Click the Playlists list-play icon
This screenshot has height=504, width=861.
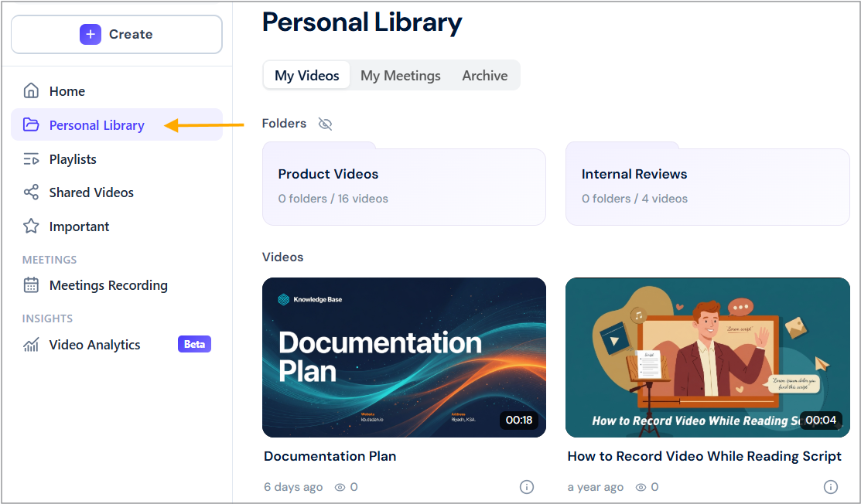coord(31,159)
